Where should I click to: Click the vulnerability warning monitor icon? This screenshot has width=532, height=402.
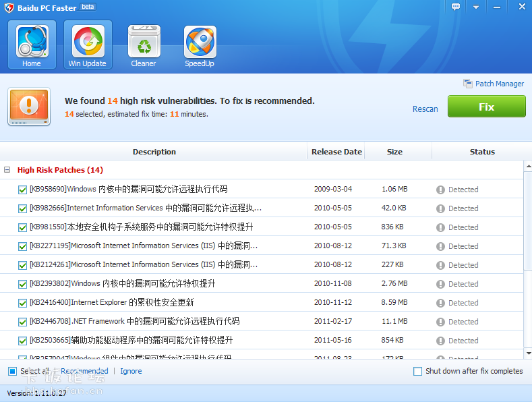(x=29, y=107)
